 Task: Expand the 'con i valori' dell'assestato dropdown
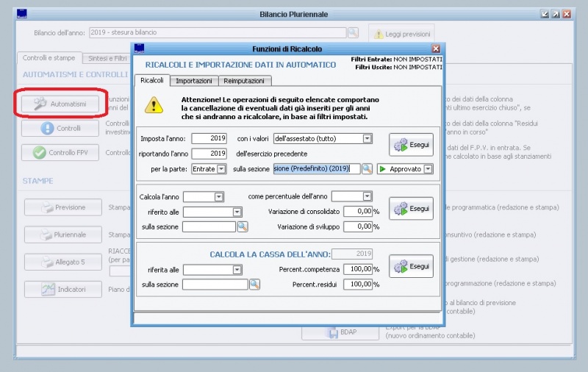tap(367, 138)
